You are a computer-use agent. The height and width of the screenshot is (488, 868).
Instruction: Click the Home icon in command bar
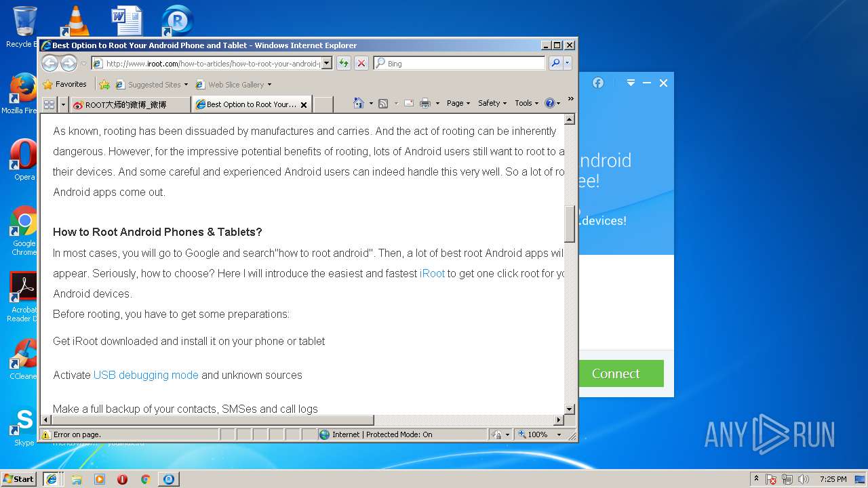(x=359, y=103)
